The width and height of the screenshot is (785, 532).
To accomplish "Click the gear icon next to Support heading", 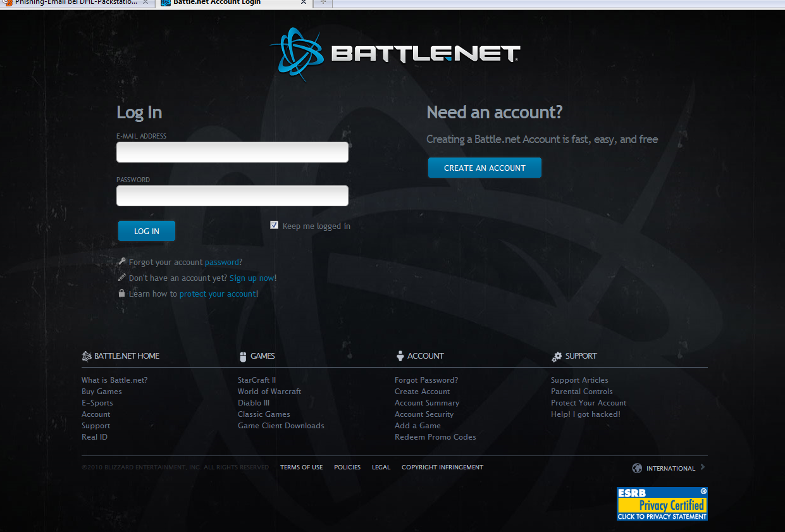I will tap(557, 357).
